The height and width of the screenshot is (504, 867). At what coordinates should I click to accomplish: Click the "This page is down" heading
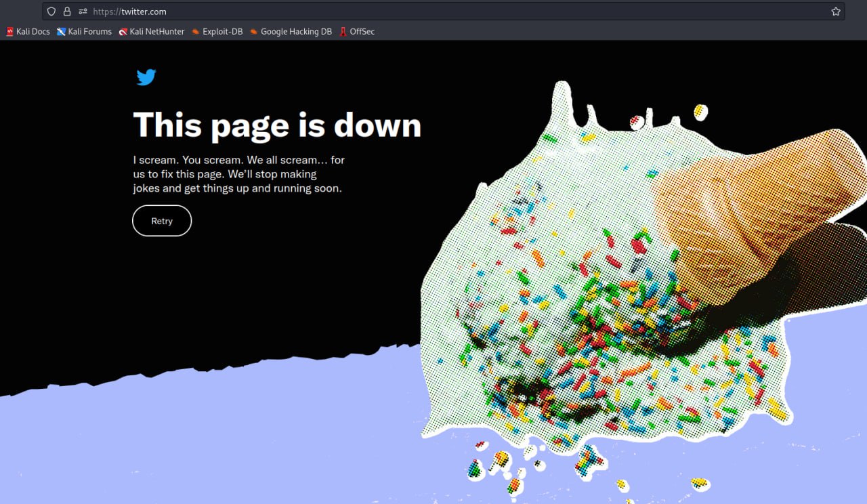(x=277, y=125)
